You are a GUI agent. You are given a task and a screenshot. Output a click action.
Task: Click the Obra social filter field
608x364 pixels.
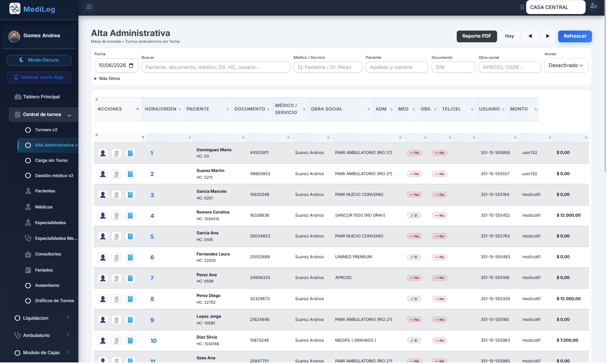coord(510,67)
